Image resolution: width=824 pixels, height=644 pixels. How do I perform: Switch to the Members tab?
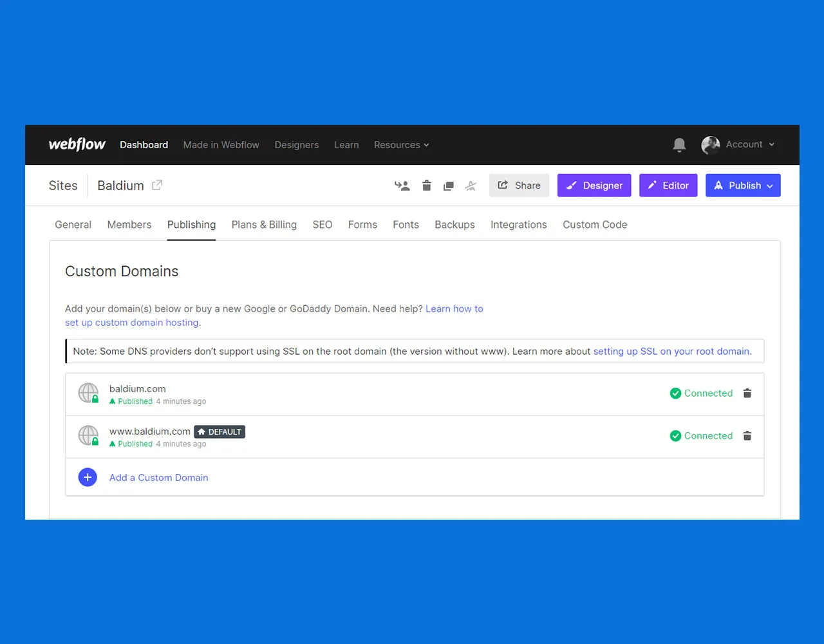click(x=129, y=224)
